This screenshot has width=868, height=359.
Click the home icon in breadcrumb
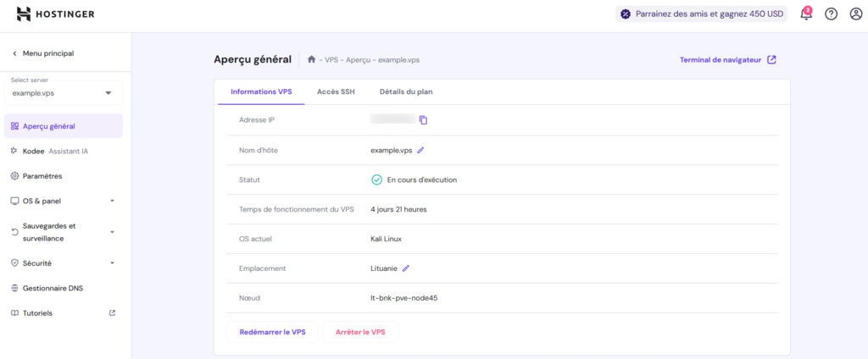click(312, 60)
